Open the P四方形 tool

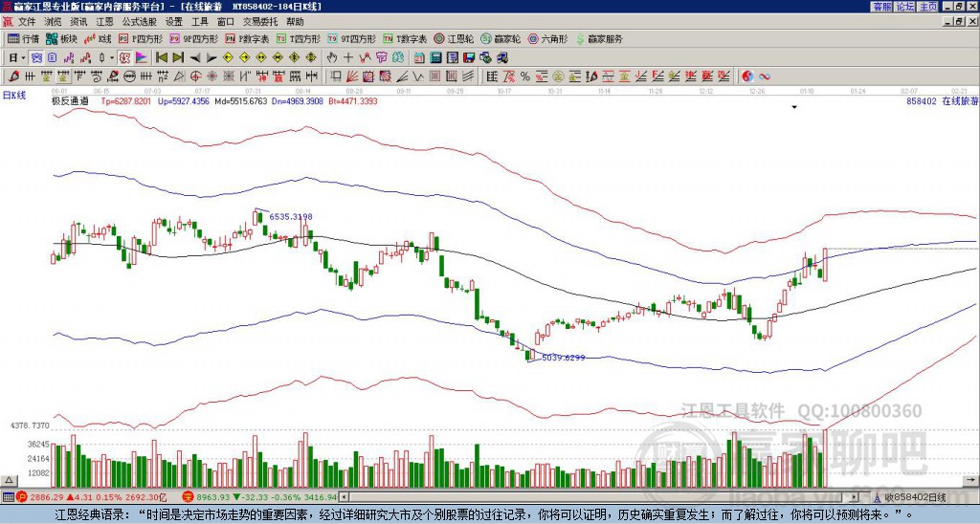(x=142, y=38)
